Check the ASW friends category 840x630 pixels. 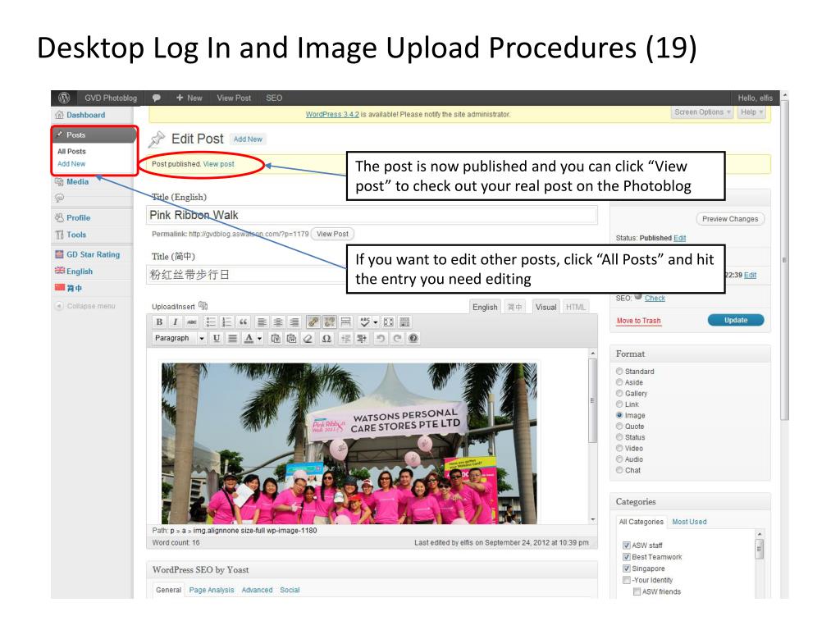coord(637,591)
